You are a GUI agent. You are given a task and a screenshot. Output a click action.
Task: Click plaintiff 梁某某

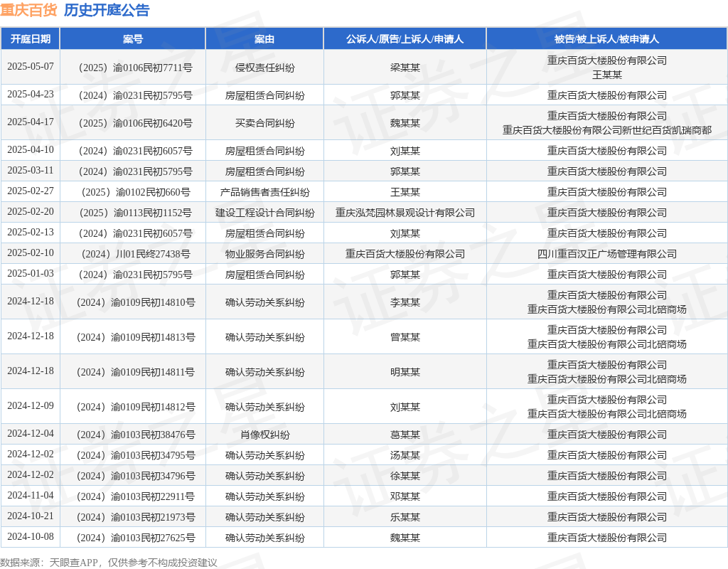405,68
